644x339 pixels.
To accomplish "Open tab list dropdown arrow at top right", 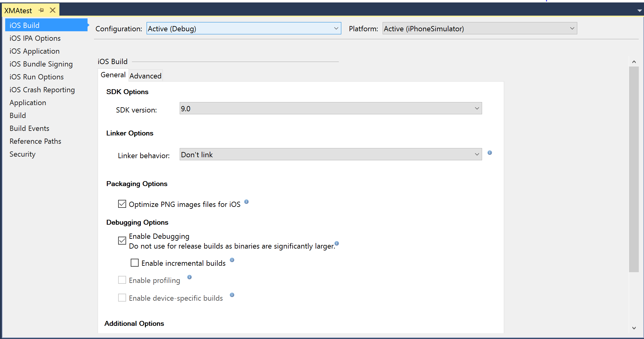I will point(639,11).
